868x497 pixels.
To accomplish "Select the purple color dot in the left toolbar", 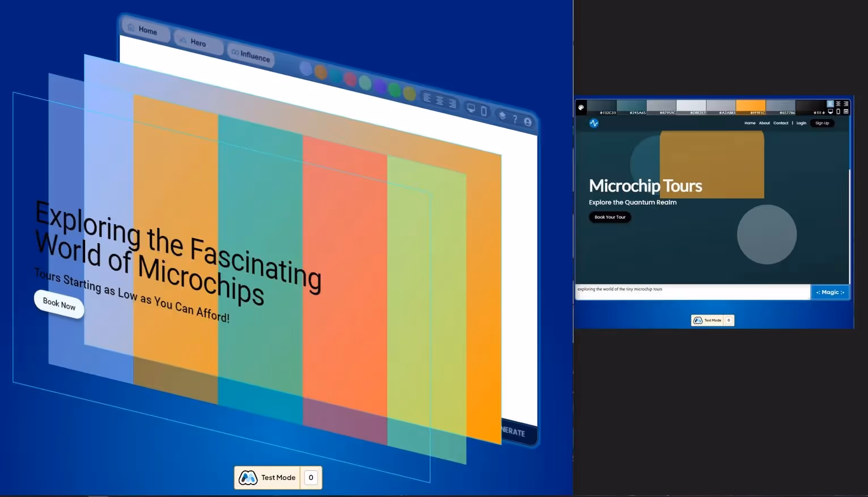I will [x=380, y=87].
